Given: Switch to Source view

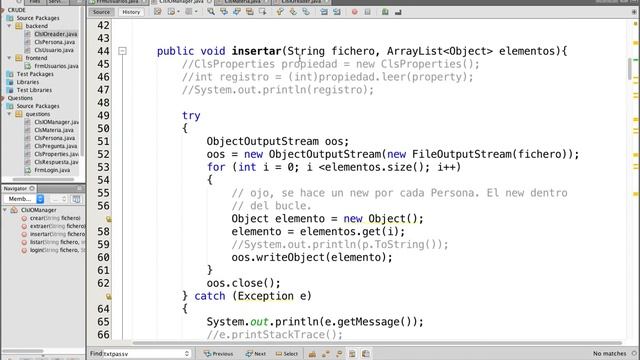Looking at the screenshot, I should [101, 12].
